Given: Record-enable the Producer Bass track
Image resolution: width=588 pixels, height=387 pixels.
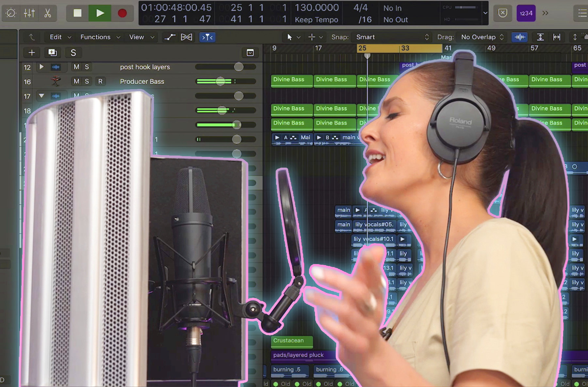Looking at the screenshot, I should point(100,81).
